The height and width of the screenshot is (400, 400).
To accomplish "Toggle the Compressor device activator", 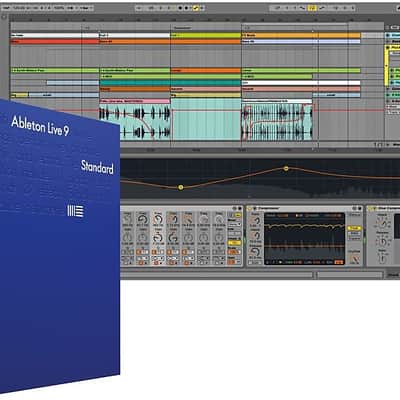I will [250, 209].
